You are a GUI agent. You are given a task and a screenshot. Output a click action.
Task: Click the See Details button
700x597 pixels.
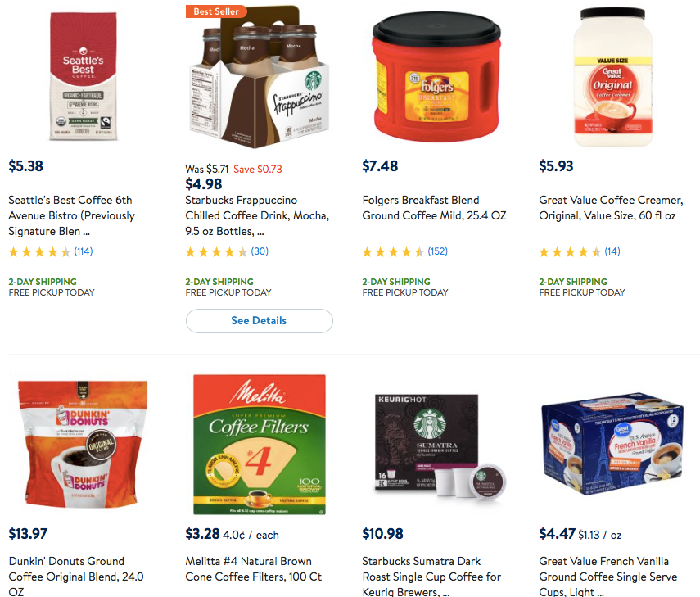(260, 320)
